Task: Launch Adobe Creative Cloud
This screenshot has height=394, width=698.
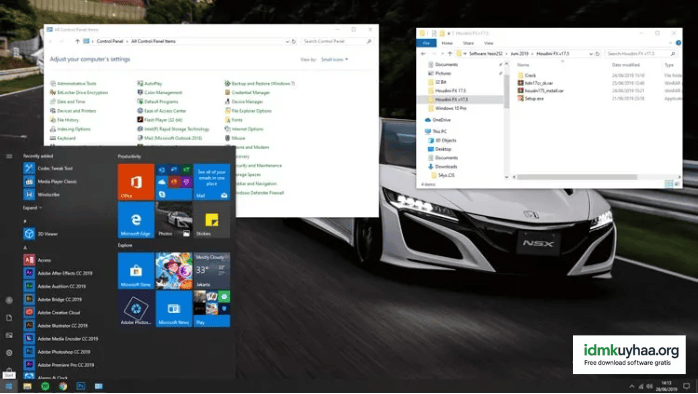Action: click(x=52, y=313)
